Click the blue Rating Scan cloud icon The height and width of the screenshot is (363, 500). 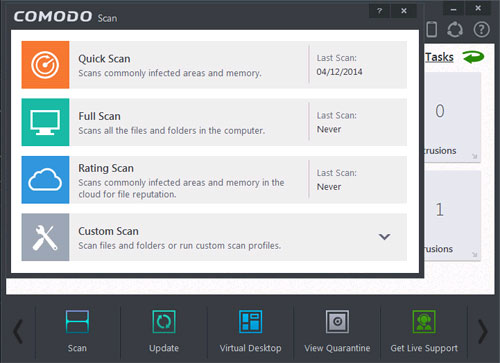(45, 180)
